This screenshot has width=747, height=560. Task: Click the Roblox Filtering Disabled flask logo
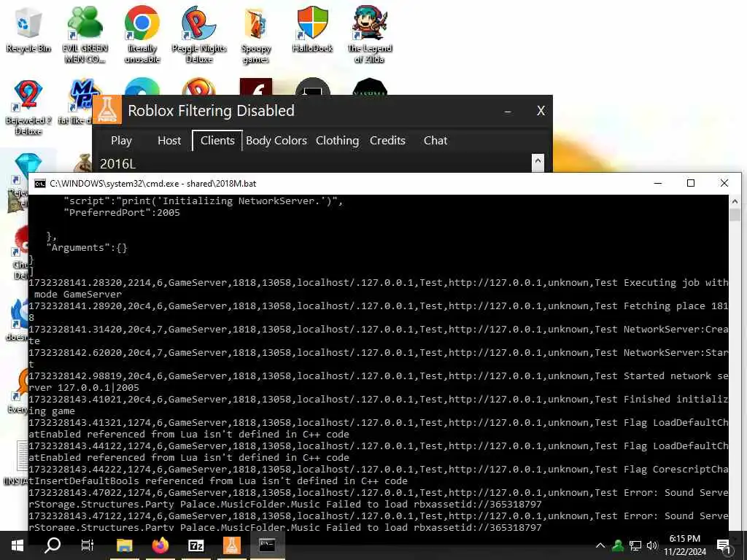pos(107,109)
